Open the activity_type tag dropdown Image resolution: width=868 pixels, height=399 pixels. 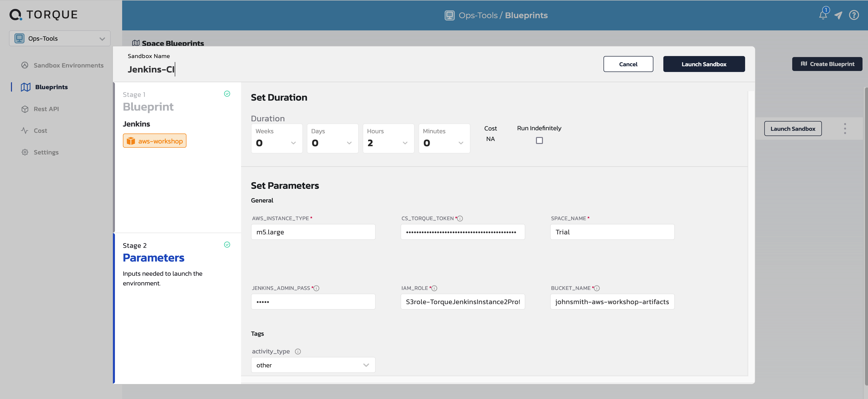pos(313,365)
